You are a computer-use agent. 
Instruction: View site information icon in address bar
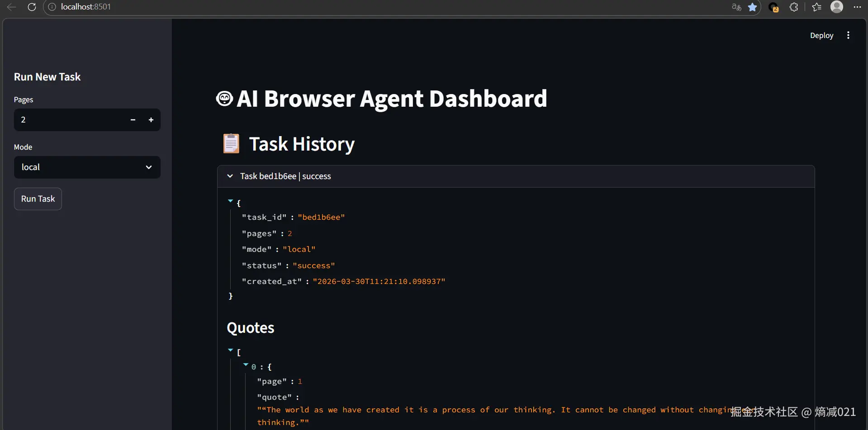52,7
